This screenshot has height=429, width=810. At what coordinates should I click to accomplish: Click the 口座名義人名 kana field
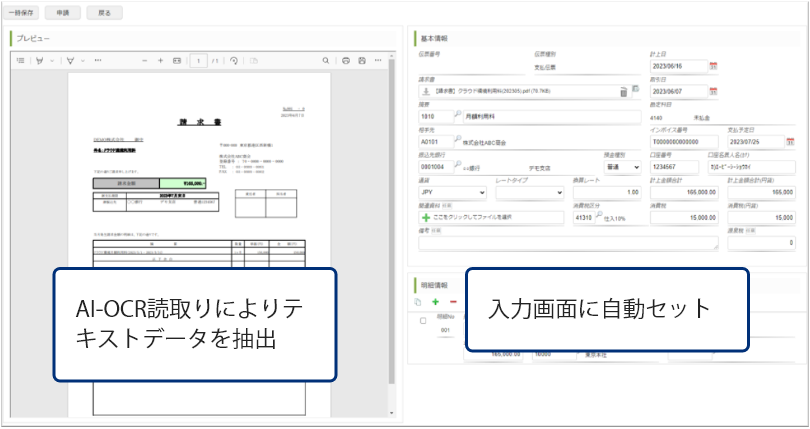pyautogui.click(x=752, y=167)
